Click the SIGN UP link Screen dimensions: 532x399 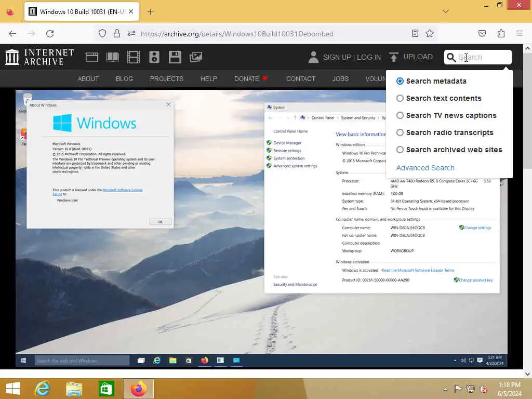(337, 57)
